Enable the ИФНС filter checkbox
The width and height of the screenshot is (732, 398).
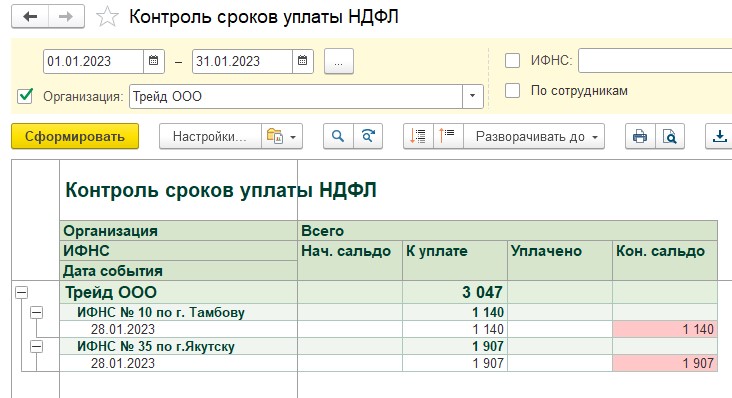(513, 61)
